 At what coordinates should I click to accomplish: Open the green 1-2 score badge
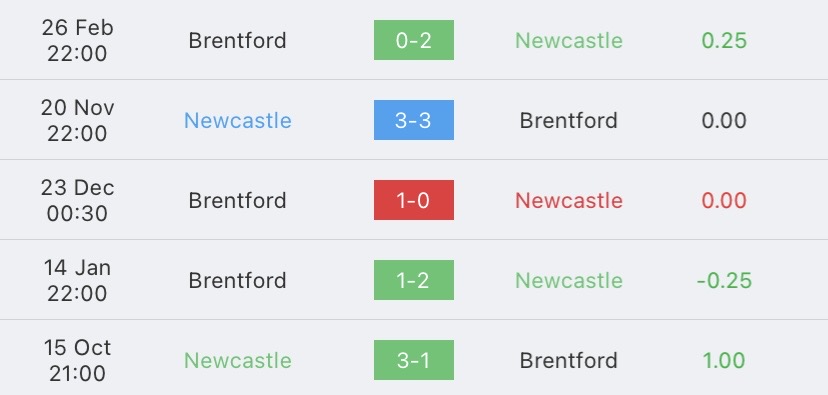pos(413,280)
